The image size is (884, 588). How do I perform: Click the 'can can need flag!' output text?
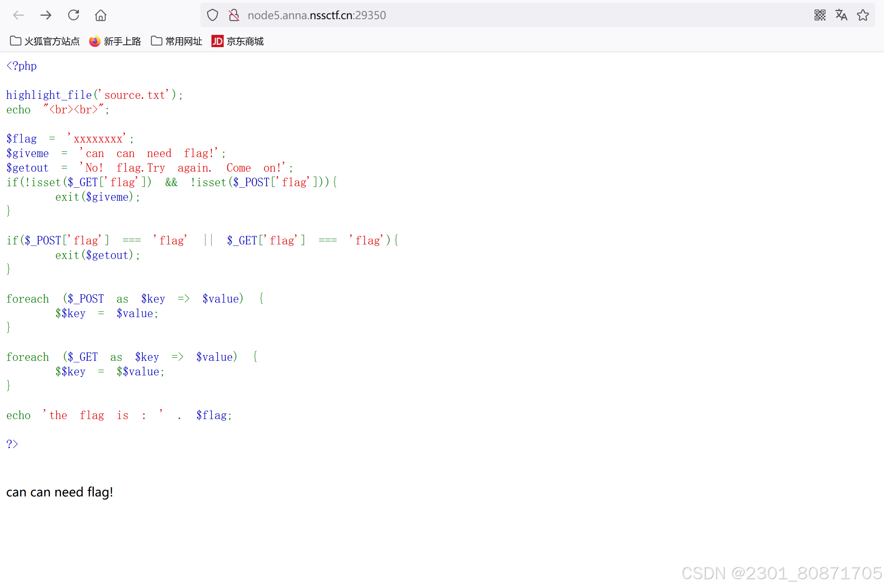point(60,492)
